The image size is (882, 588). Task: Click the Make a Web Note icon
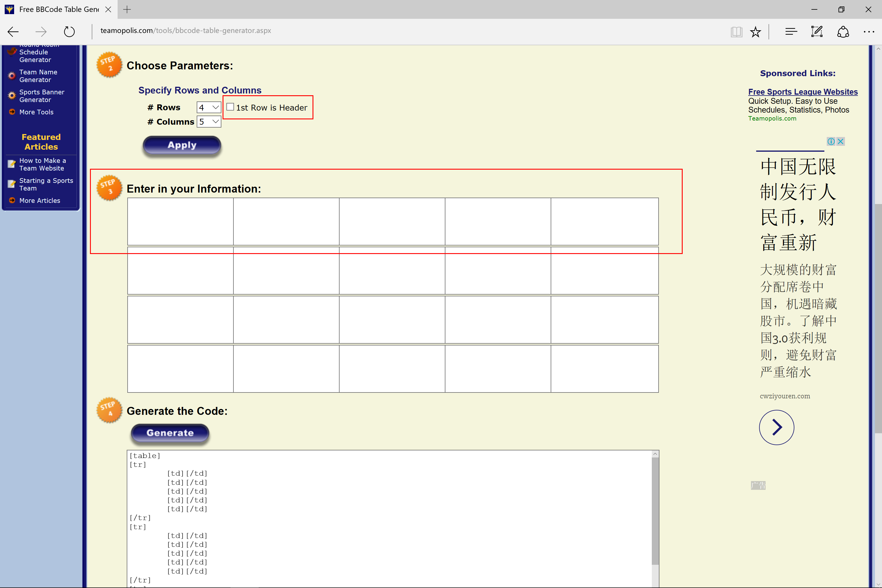(x=817, y=32)
